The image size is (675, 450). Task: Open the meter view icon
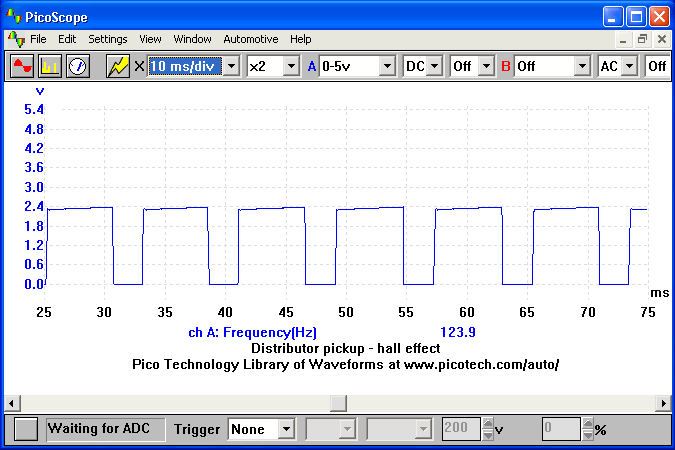click(x=77, y=66)
